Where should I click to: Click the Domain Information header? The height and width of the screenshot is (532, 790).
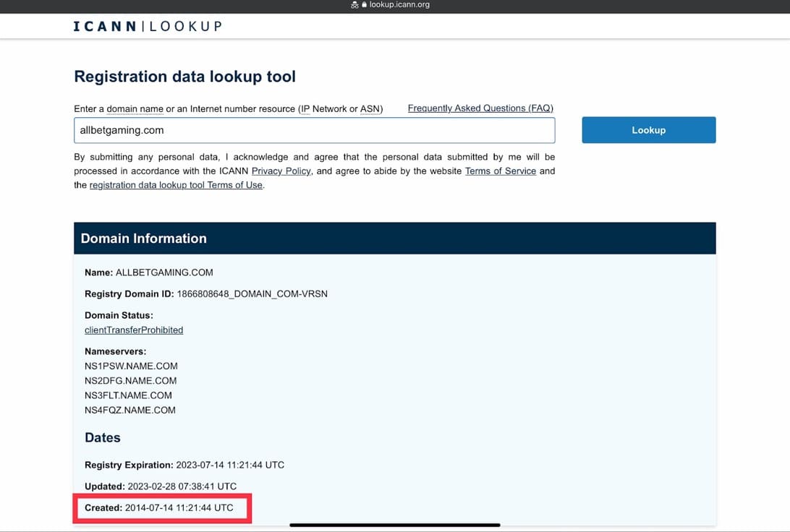[x=395, y=238]
